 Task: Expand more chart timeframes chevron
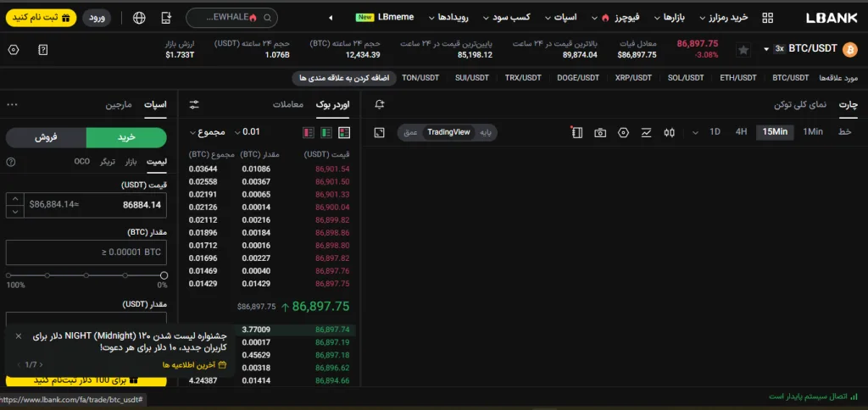click(x=696, y=132)
